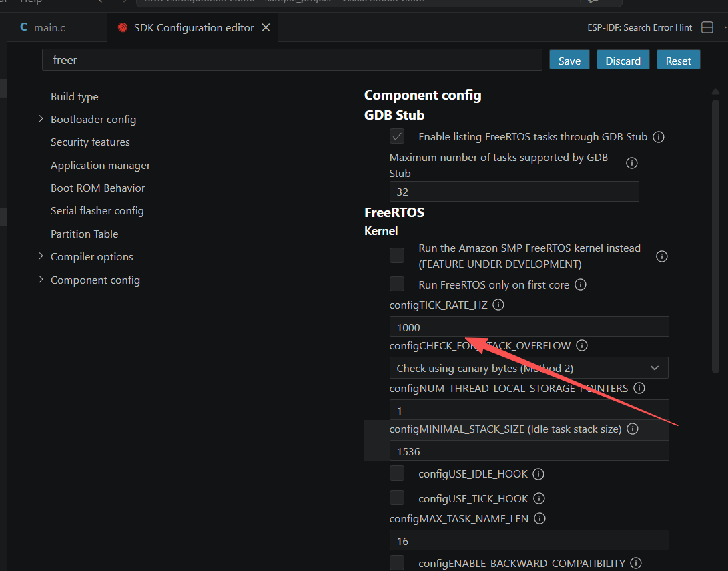Viewport: 728px width, 571px height.
Task: Enable configUSE_IDLE_HOOK checkbox
Action: (397, 473)
